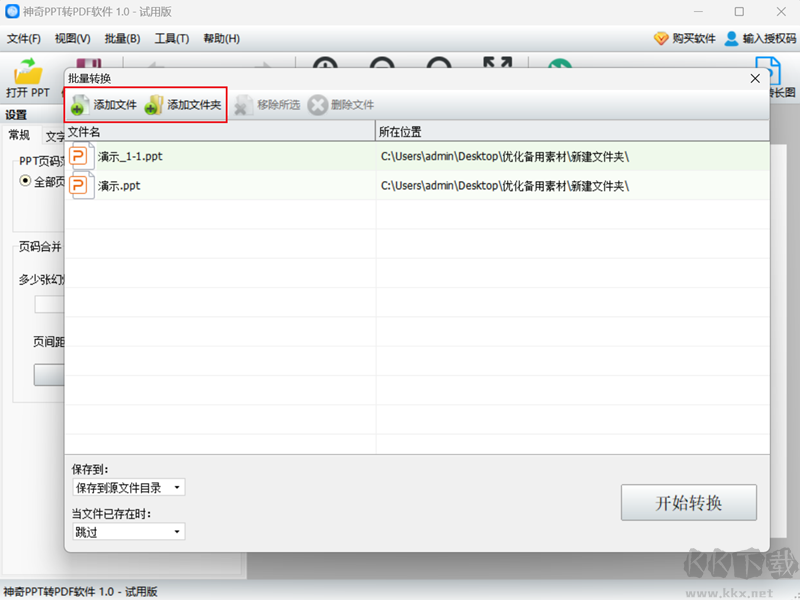This screenshot has width=800, height=600.
Task: Select the 全部页 radio button
Action: 25,181
